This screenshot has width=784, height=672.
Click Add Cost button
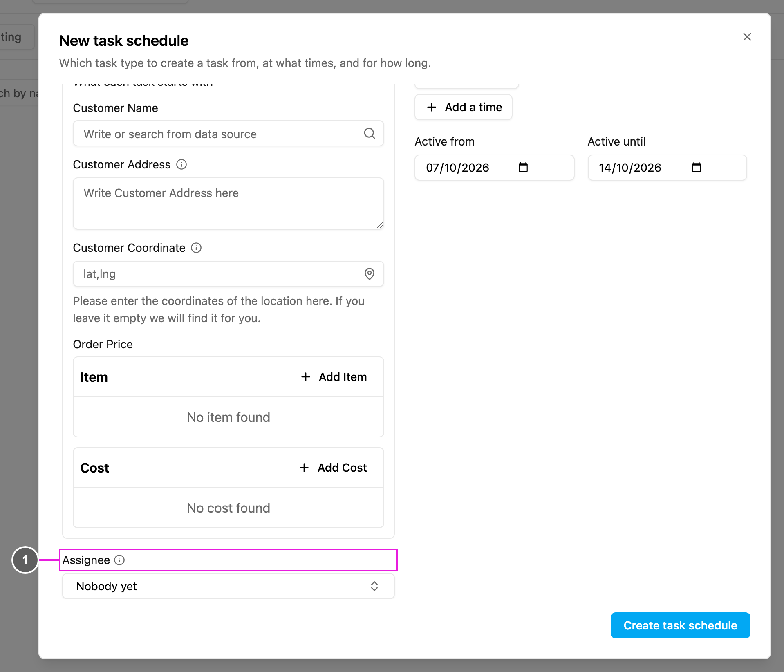(x=334, y=468)
